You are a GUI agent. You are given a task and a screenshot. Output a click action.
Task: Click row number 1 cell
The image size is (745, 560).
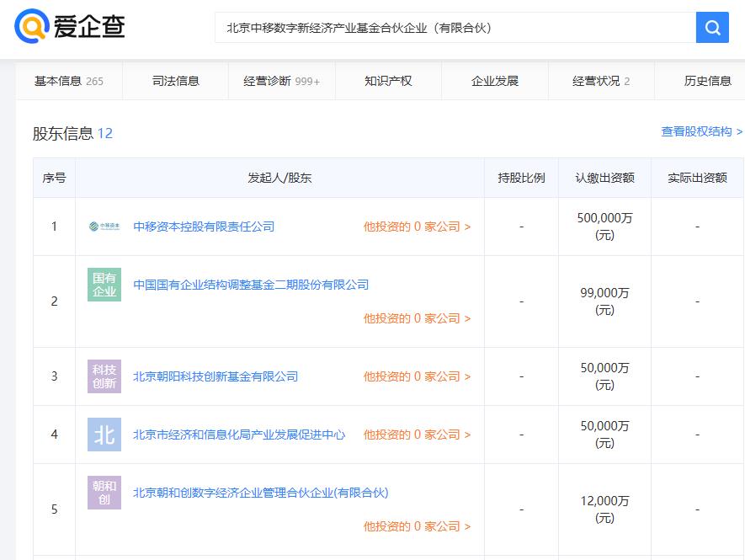pyautogui.click(x=54, y=227)
